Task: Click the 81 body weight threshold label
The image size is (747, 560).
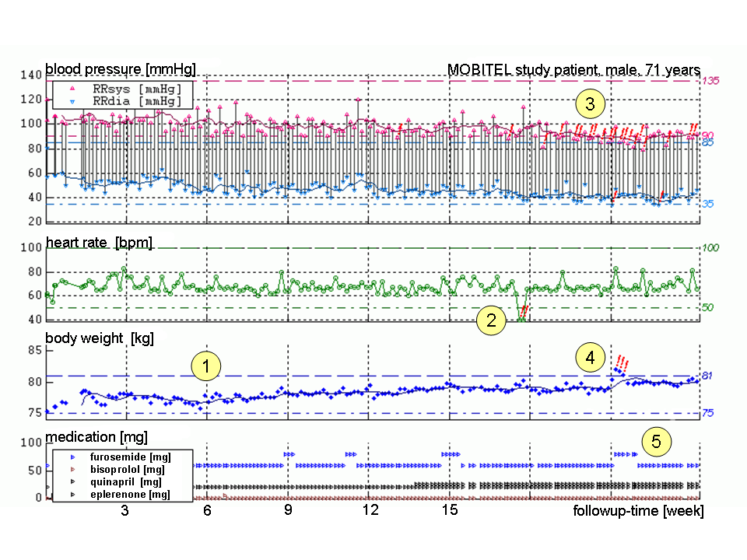Action: point(707,376)
